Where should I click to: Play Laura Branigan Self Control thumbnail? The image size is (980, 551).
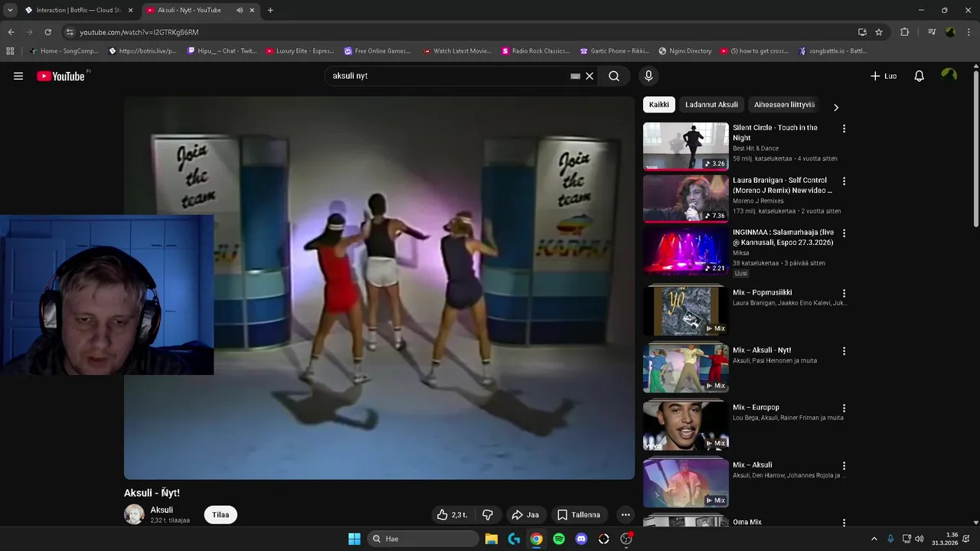(x=685, y=198)
